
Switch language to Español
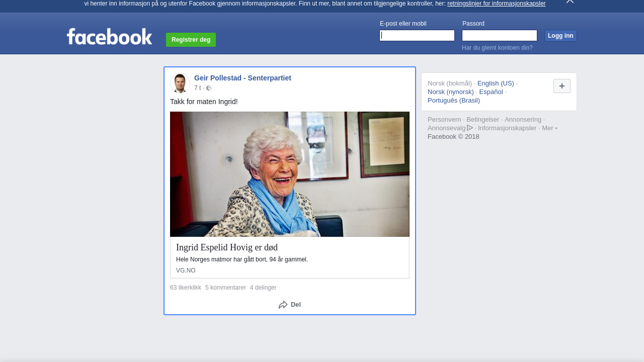pos(491,92)
